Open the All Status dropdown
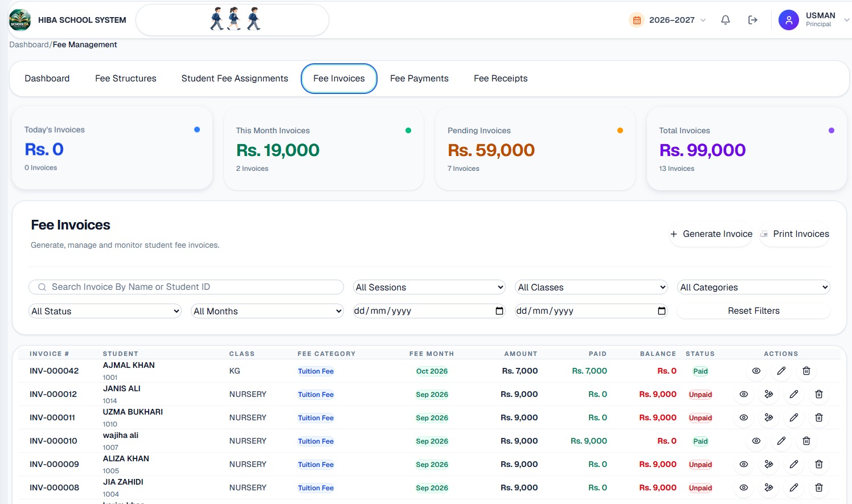Viewport: 852px width, 504px height. [105, 311]
